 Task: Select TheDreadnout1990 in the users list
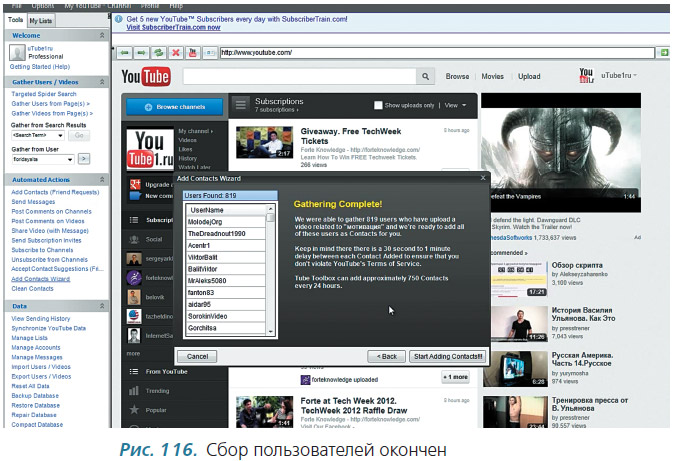click(x=226, y=233)
